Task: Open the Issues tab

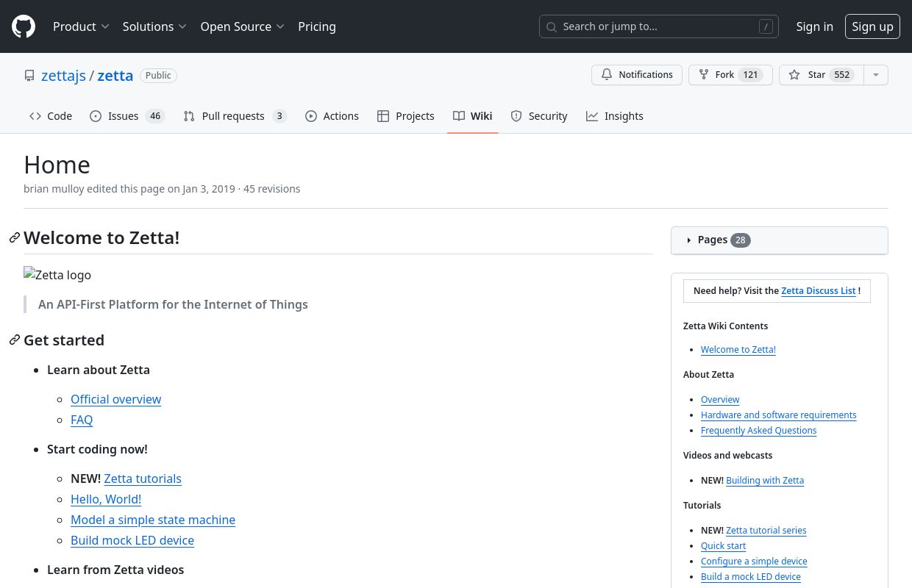Action: pos(127,116)
